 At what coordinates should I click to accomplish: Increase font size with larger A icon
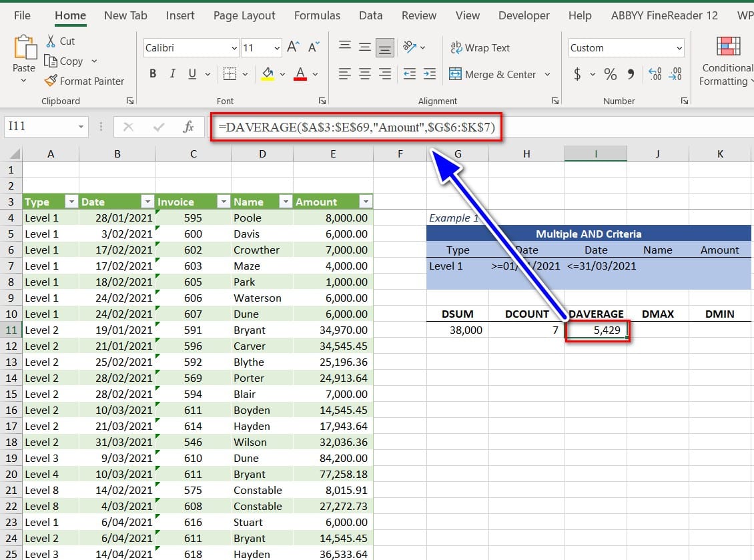[293, 47]
